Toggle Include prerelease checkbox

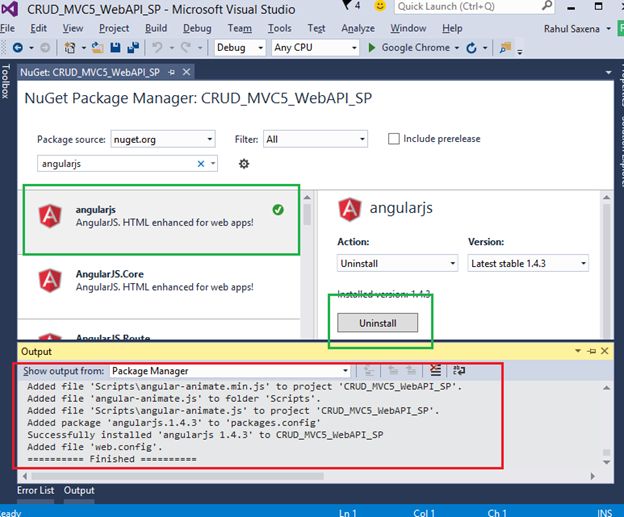coord(394,139)
